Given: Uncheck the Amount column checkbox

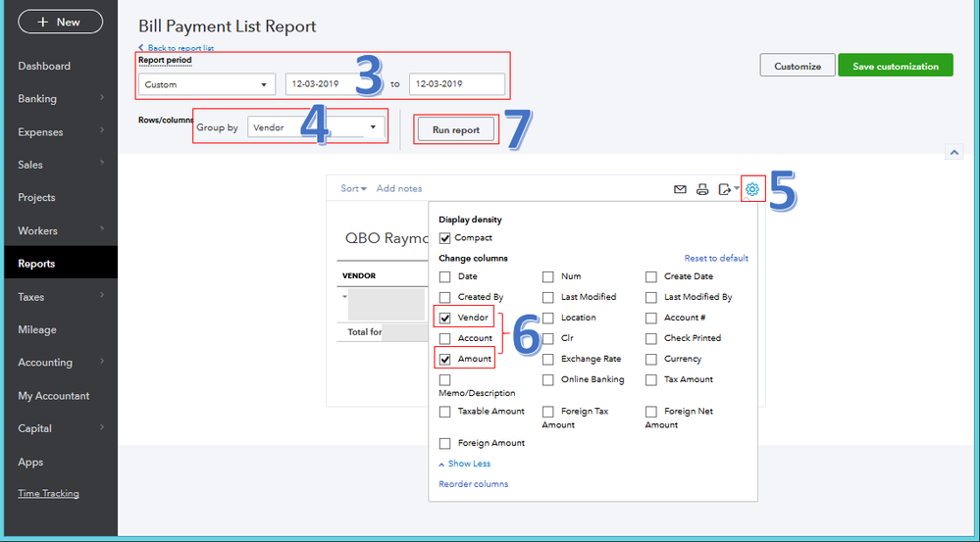Looking at the screenshot, I should [445, 359].
